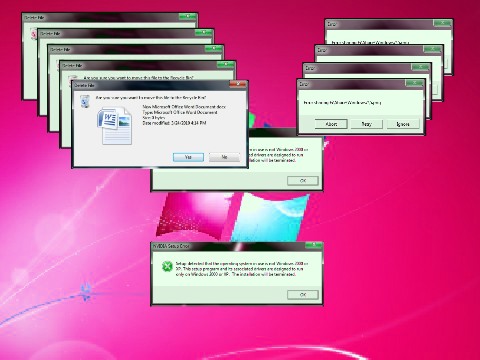This screenshot has width=480, height=360.
Task: Click Abort in the front Error dialog
Action: pyautogui.click(x=331, y=124)
